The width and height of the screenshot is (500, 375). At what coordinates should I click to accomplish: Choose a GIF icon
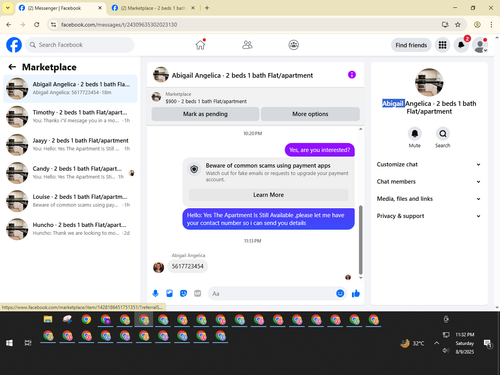[198, 293]
